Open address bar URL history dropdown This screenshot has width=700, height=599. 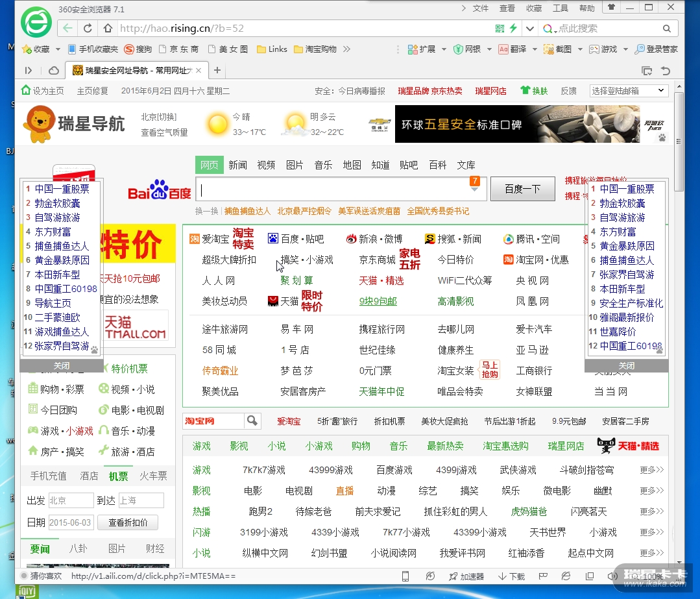pyautogui.click(x=530, y=29)
